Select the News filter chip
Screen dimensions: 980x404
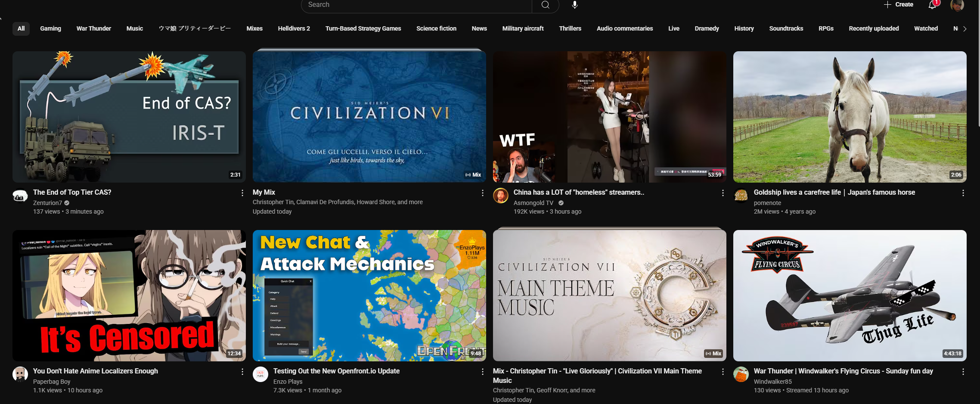click(x=479, y=28)
